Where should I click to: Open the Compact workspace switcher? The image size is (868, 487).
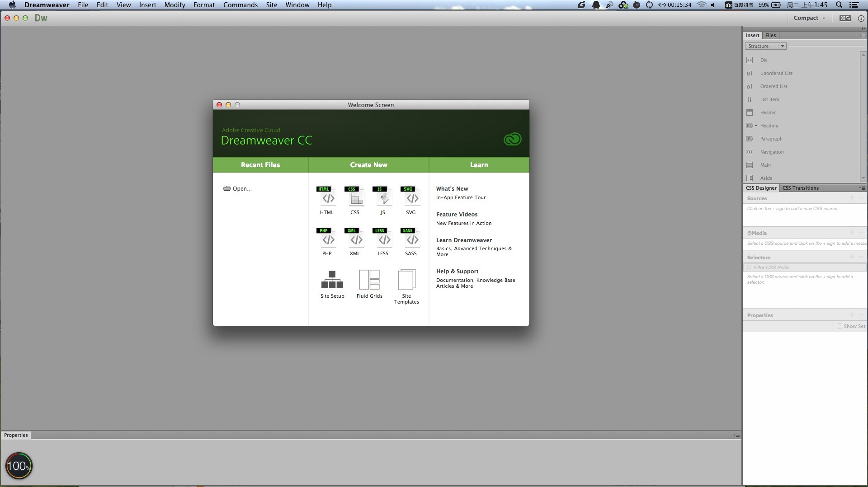809,18
